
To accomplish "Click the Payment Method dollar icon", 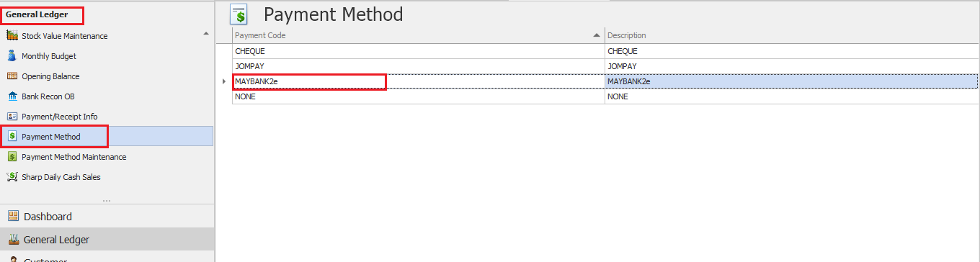I will click(12, 136).
